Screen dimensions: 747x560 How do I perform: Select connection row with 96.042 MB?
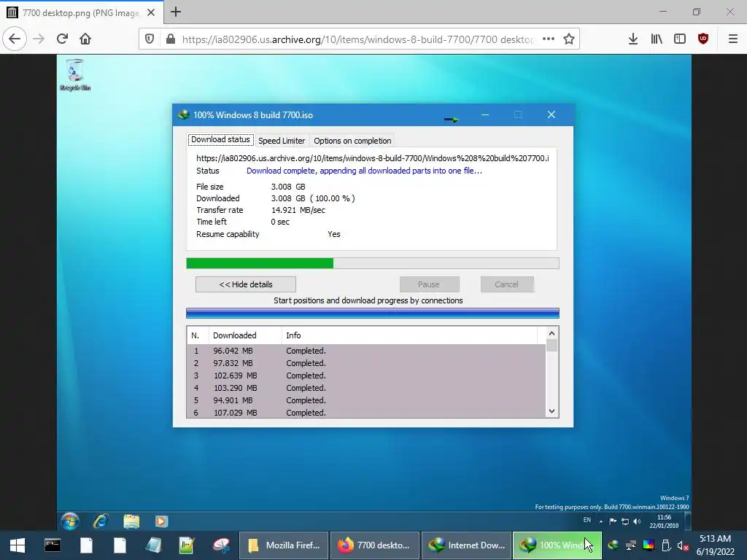pyautogui.click(x=366, y=351)
